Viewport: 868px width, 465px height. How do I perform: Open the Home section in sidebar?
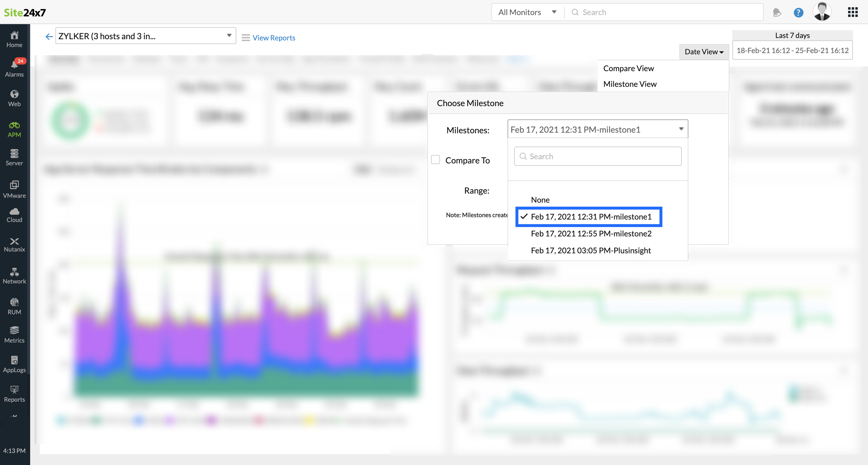[14, 39]
